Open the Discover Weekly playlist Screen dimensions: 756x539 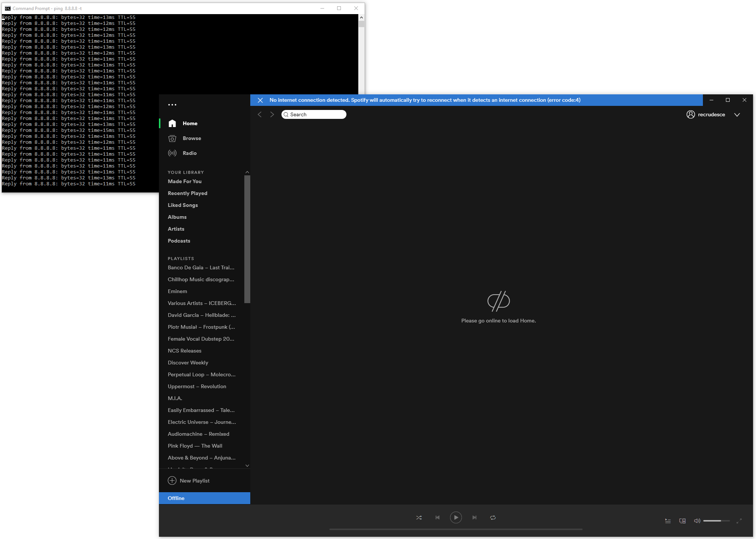[x=188, y=363]
